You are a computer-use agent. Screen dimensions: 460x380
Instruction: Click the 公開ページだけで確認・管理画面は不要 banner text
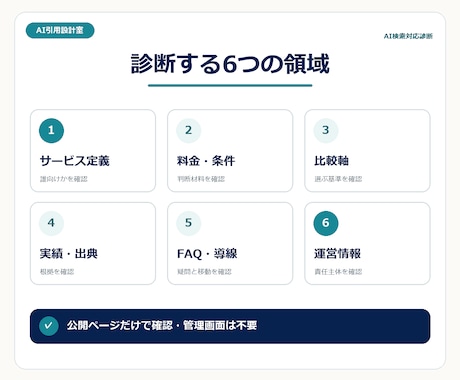pyautogui.click(x=162, y=325)
